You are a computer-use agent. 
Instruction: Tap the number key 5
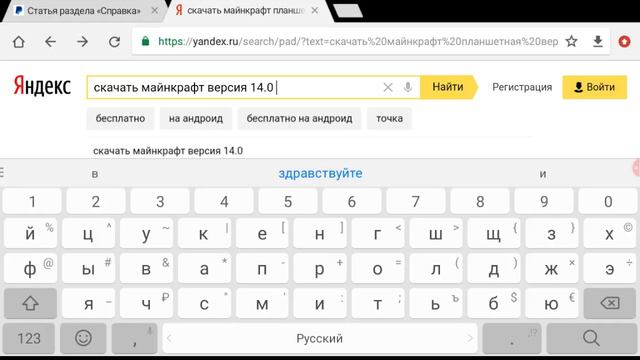click(288, 201)
